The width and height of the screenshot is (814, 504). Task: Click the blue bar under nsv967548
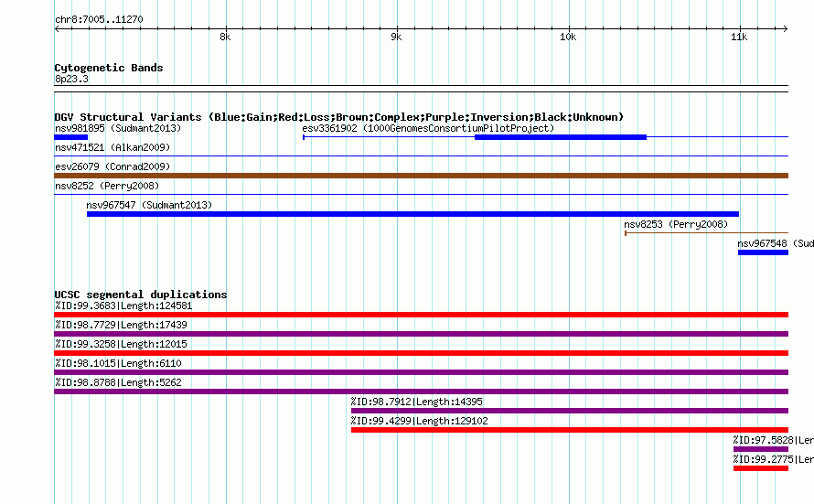pyautogui.click(x=763, y=252)
